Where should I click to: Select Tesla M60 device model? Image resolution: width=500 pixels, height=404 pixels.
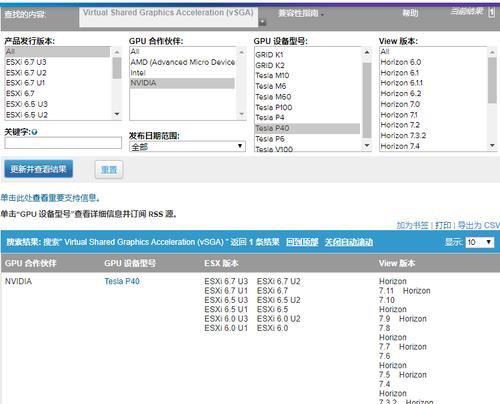point(307,97)
